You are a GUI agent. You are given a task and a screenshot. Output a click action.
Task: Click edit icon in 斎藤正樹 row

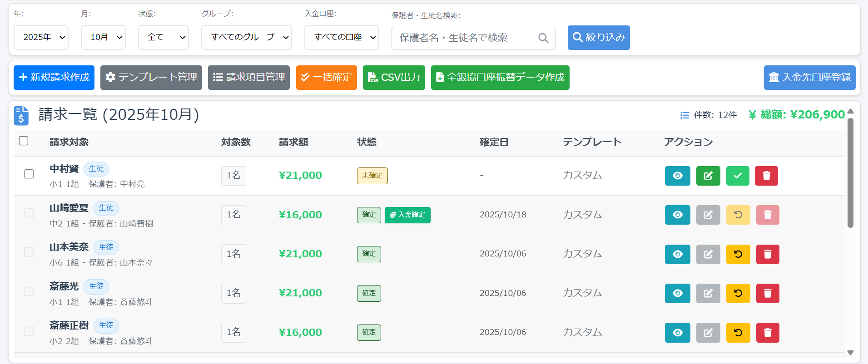tap(708, 333)
